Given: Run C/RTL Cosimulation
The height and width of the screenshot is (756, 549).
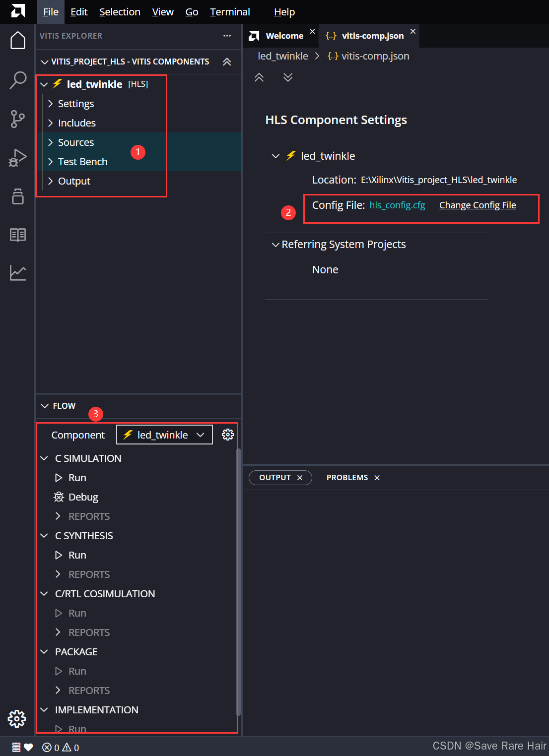Looking at the screenshot, I should (70, 613).
